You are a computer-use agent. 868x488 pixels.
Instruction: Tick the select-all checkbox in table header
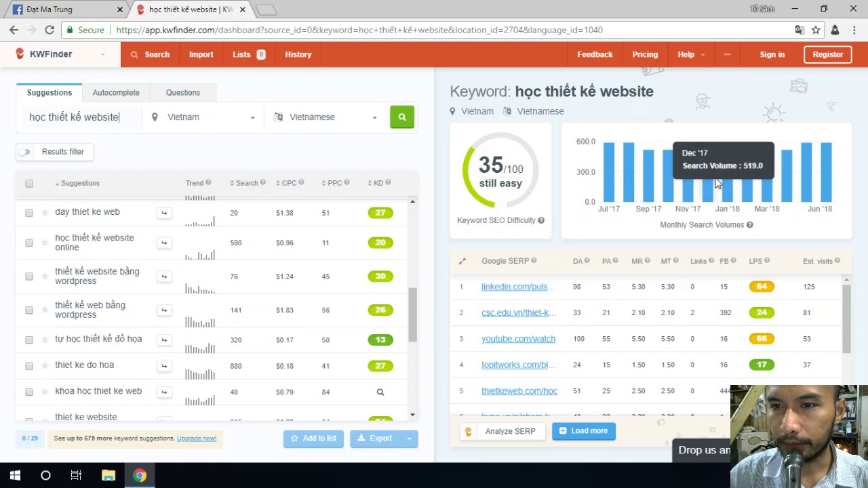[29, 184]
